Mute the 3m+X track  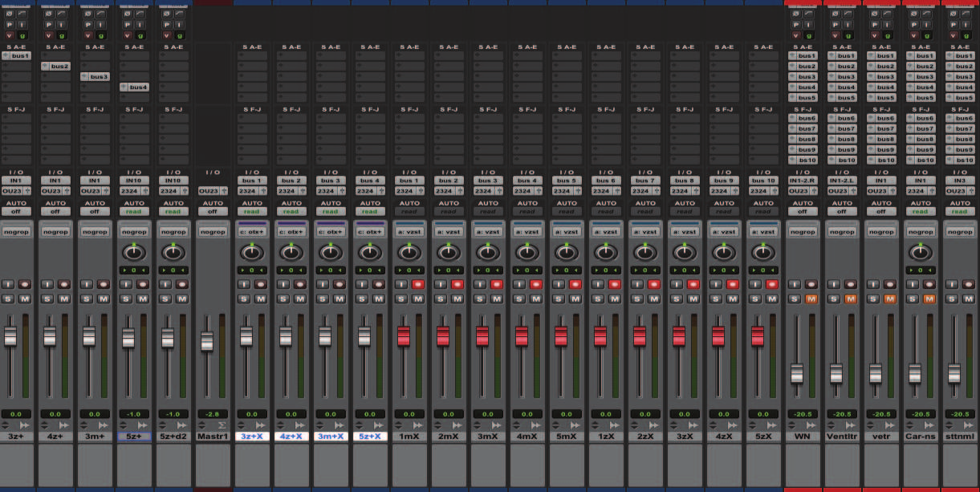tap(339, 299)
